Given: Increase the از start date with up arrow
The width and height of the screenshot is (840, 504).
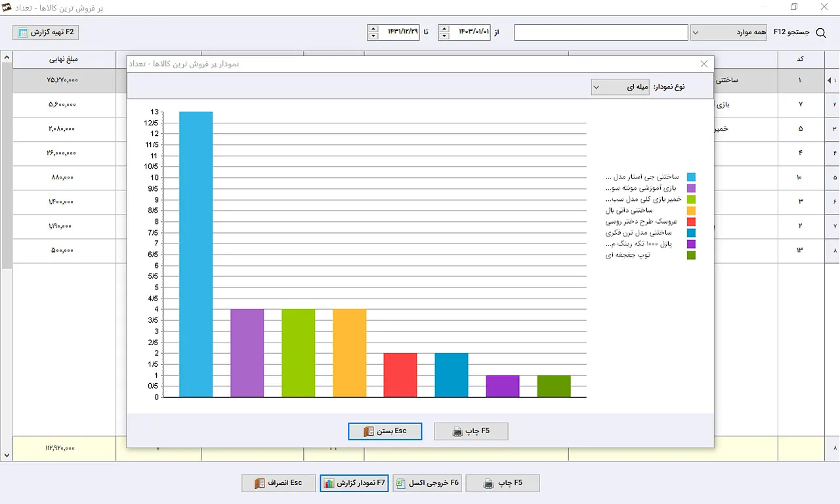Looking at the screenshot, I should 444,29.
